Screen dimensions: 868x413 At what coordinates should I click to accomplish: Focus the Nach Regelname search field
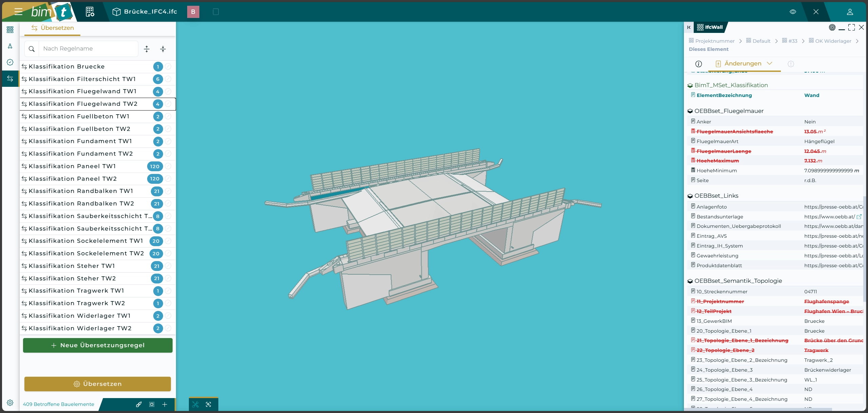pyautogui.click(x=88, y=48)
